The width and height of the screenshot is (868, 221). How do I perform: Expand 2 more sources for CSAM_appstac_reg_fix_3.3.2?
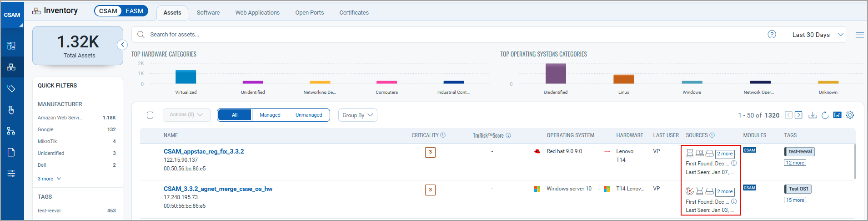click(x=725, y=154)
